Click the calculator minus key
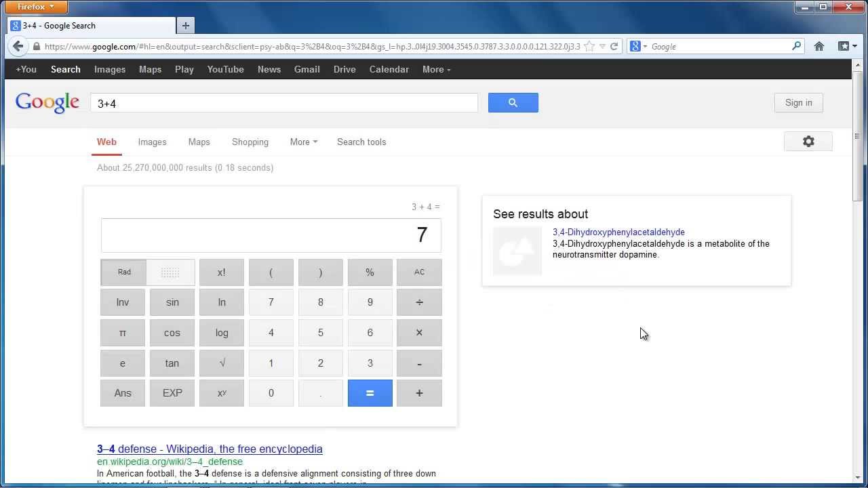 click(419, 363)
